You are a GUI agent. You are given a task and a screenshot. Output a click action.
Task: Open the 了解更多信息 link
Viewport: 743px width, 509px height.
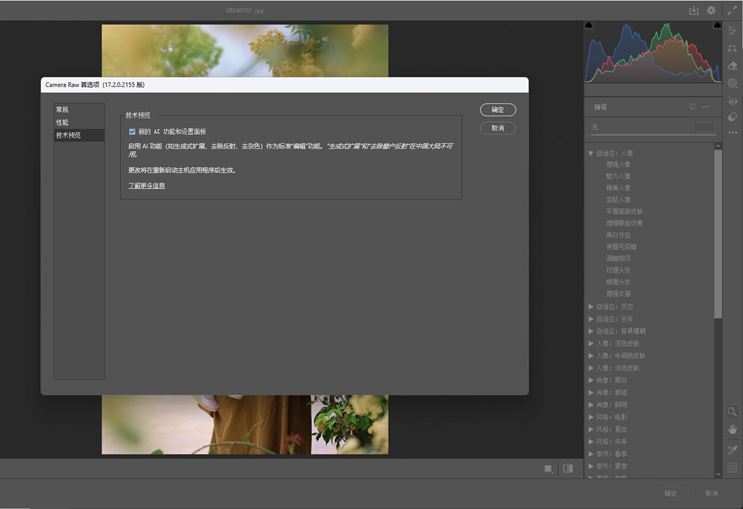coord(146,186)
